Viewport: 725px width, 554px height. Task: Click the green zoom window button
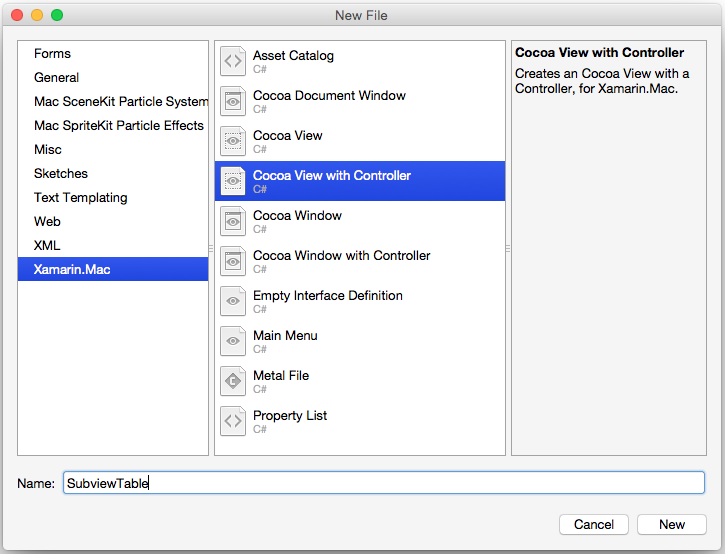pos(57,15)
